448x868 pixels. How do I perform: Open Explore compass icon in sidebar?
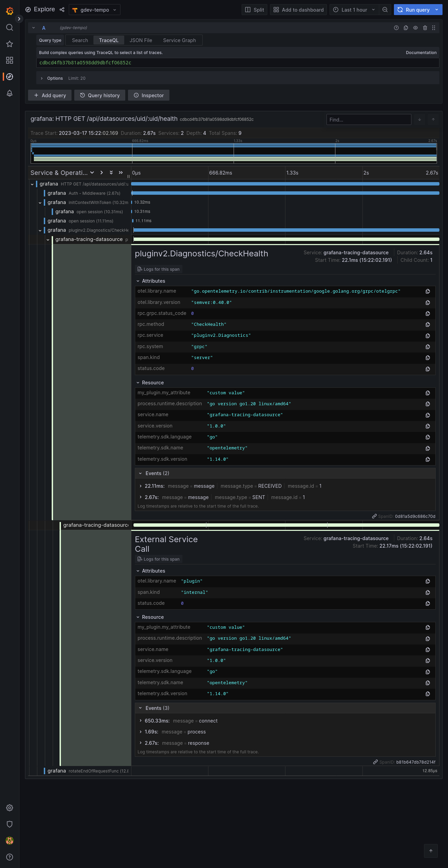pos(10,77)
